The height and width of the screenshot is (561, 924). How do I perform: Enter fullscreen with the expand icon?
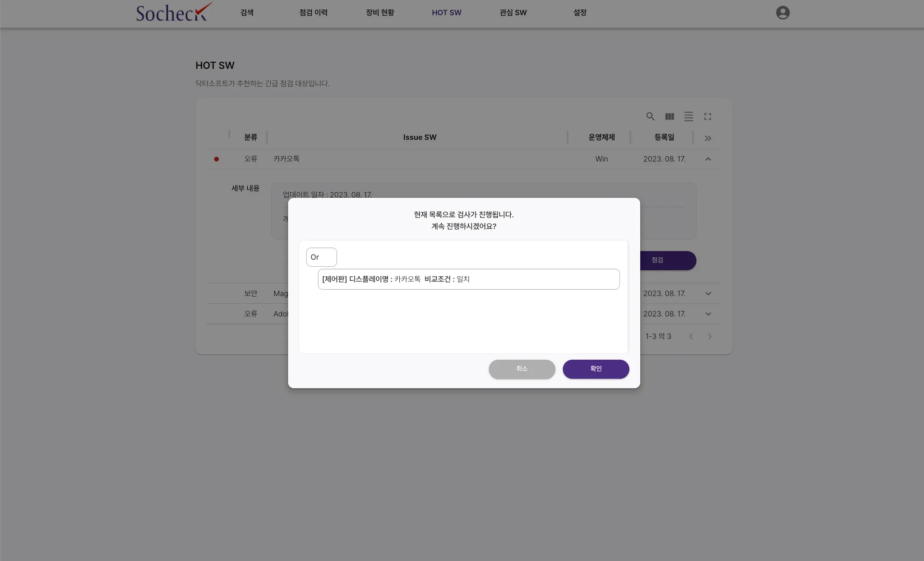[x=707, y=116]
